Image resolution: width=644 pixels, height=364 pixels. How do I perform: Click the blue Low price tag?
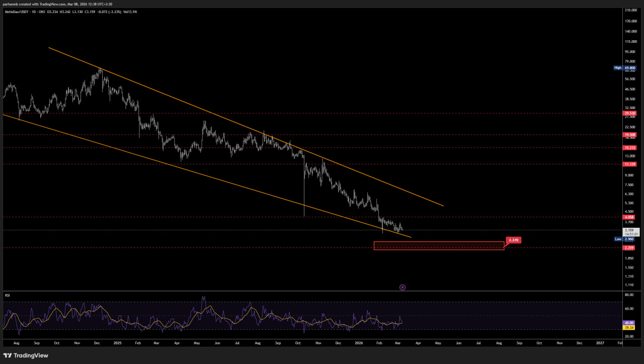[x=618, y=239]
